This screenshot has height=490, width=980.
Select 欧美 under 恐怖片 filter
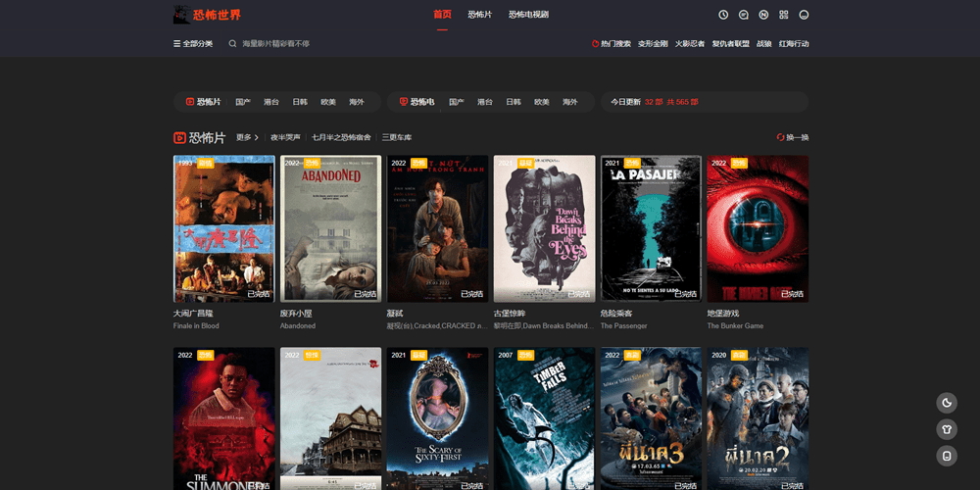(x=328, y=102)
